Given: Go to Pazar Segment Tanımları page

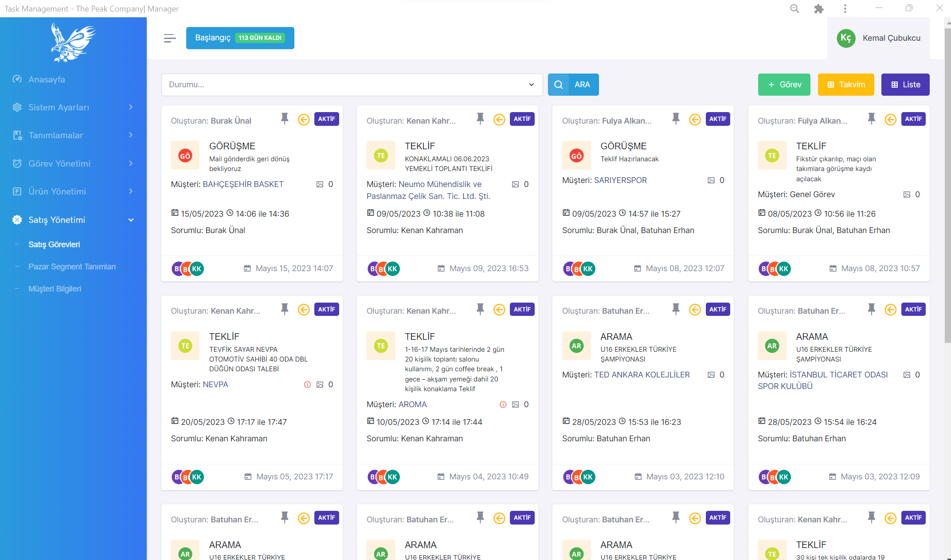Looking at the screenshot, I should (x=72, y=267).
